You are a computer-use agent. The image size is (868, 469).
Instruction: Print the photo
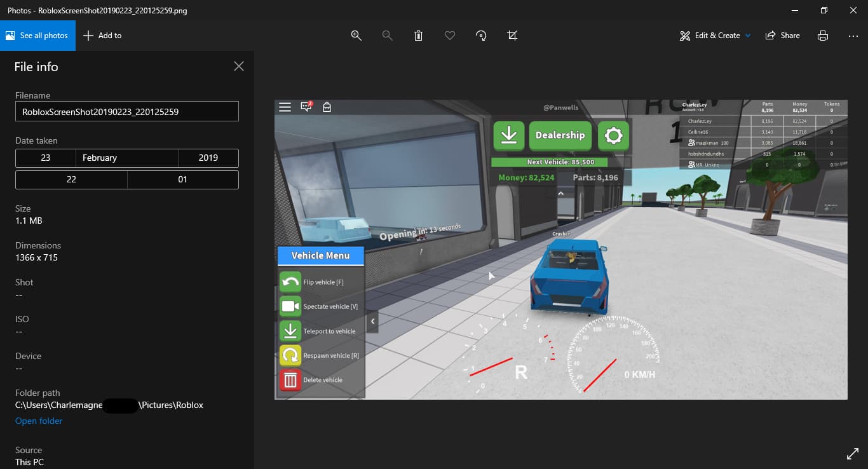coord(823,36)
